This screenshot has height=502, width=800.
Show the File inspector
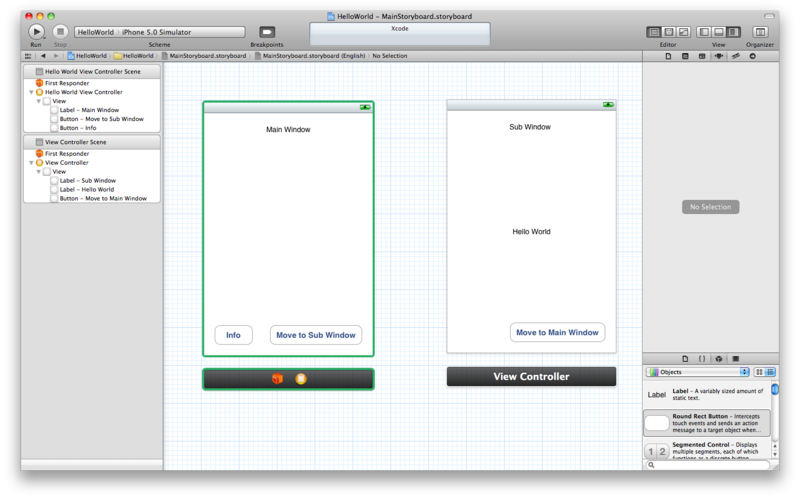pos(668,56)
